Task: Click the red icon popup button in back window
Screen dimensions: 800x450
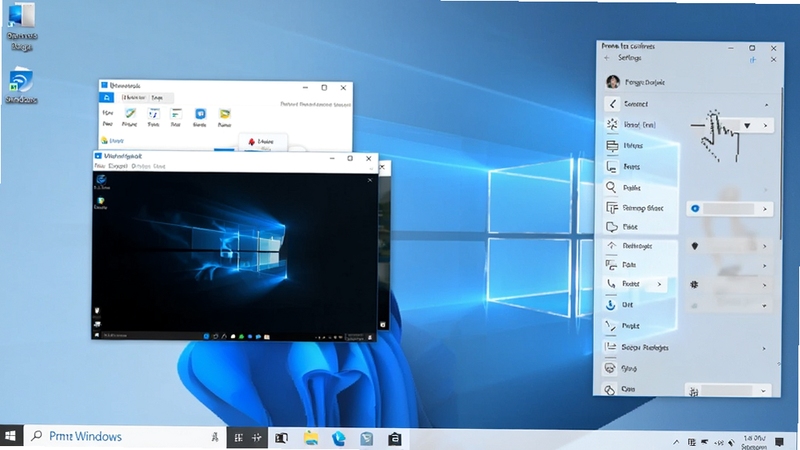Action: [262, 142]
